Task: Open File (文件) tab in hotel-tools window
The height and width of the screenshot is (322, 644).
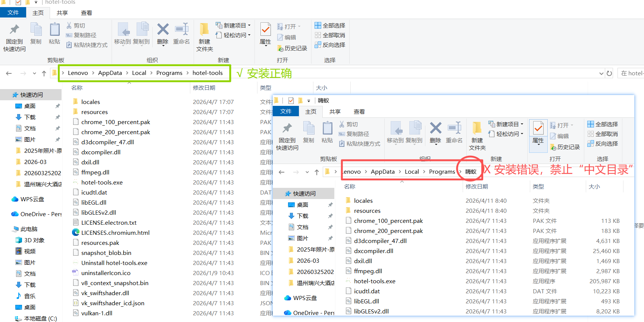Action: [x=13, y=12]
